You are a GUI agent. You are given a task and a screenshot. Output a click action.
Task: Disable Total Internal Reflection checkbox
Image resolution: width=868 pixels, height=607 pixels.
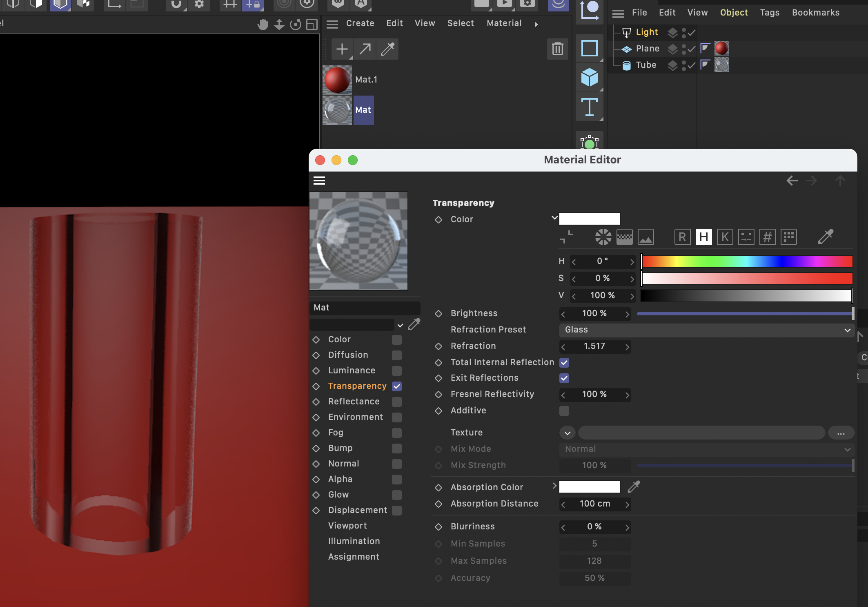[564, 362]
